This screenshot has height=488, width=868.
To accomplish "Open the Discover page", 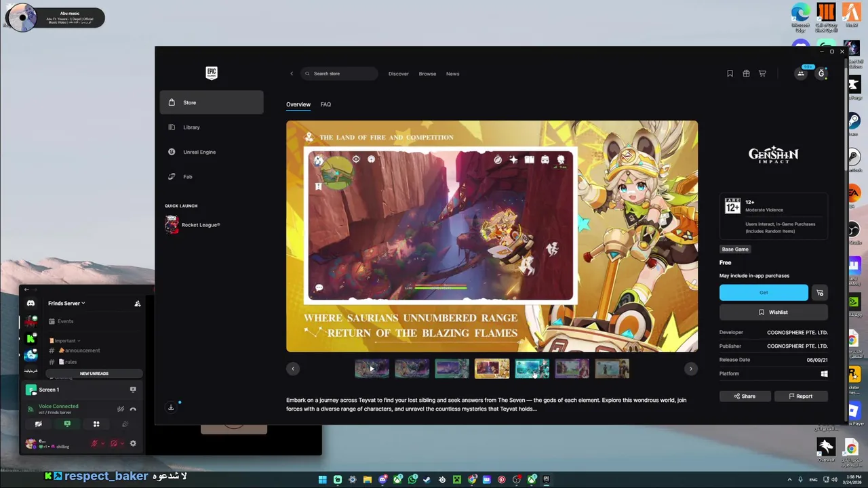I will [x=399, y=73].
